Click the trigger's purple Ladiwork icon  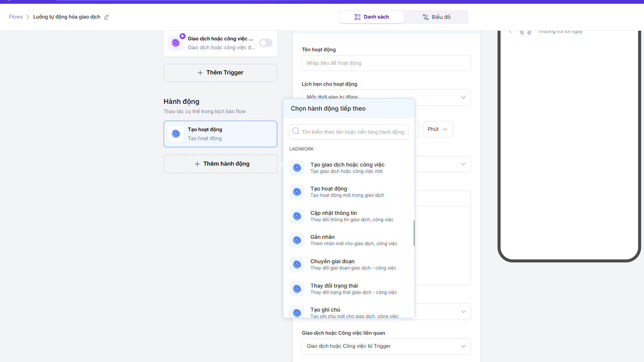point(176,43)
